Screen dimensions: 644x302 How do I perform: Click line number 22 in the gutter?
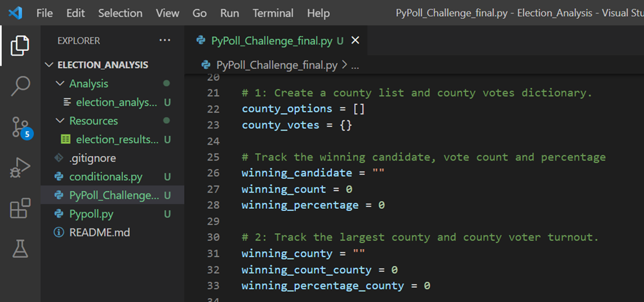pos(213,109)
